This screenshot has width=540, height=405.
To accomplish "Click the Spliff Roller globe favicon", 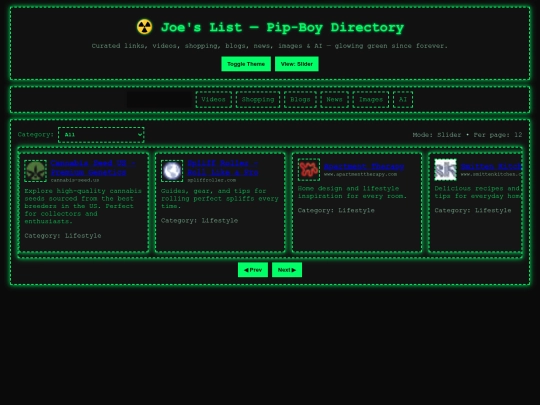I will [x=172, y=171].
